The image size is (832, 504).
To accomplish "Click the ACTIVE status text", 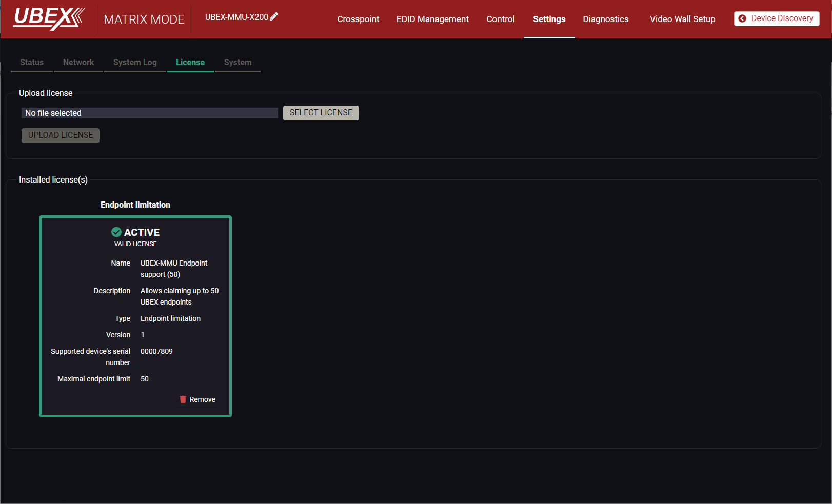I will click(x=142, y=232).
